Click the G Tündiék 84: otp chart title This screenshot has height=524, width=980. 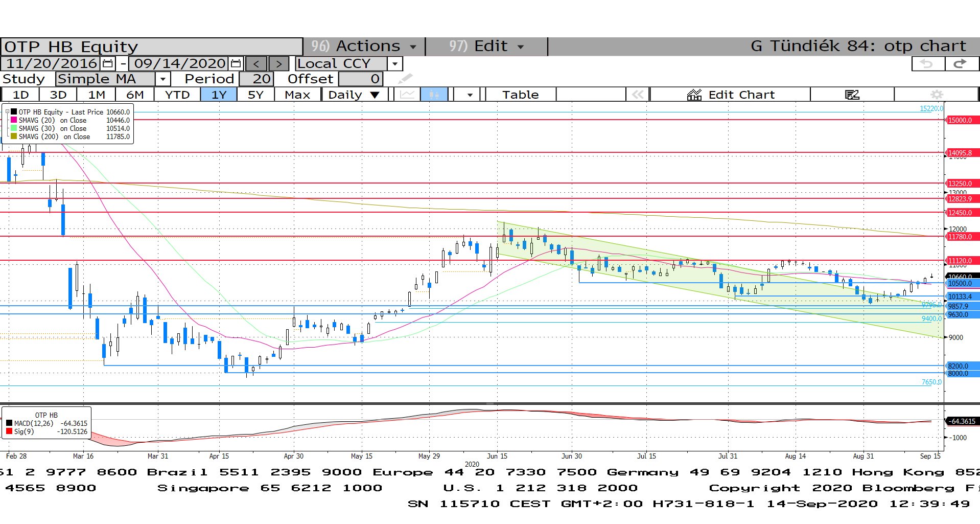(858, 47)
